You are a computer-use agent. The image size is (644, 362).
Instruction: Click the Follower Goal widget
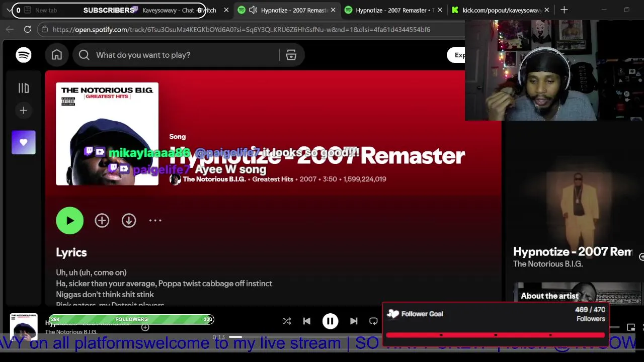(x=496, y=325)
